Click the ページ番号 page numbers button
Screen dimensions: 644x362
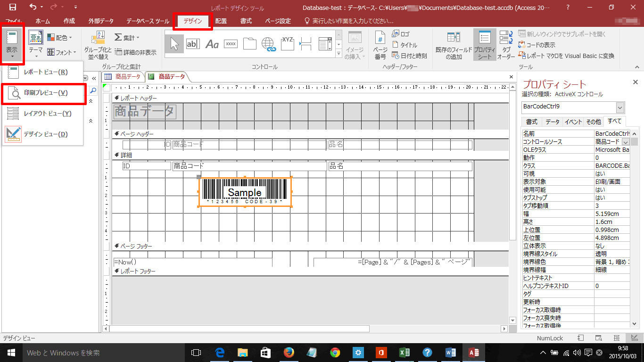380,46
